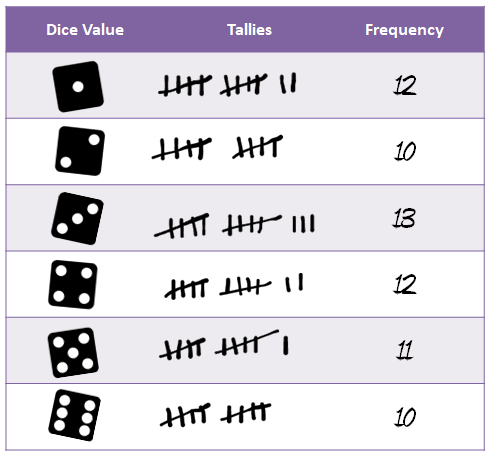Click the Frequency column header
The width and height of the screenshot is (489, 454).
404,30
